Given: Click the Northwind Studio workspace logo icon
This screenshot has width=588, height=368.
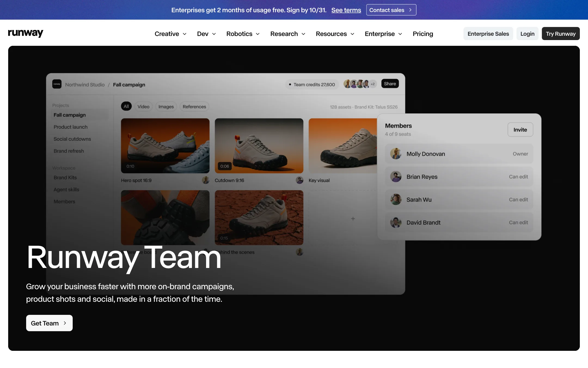Looking at the screenshot, I should (57, 84).
